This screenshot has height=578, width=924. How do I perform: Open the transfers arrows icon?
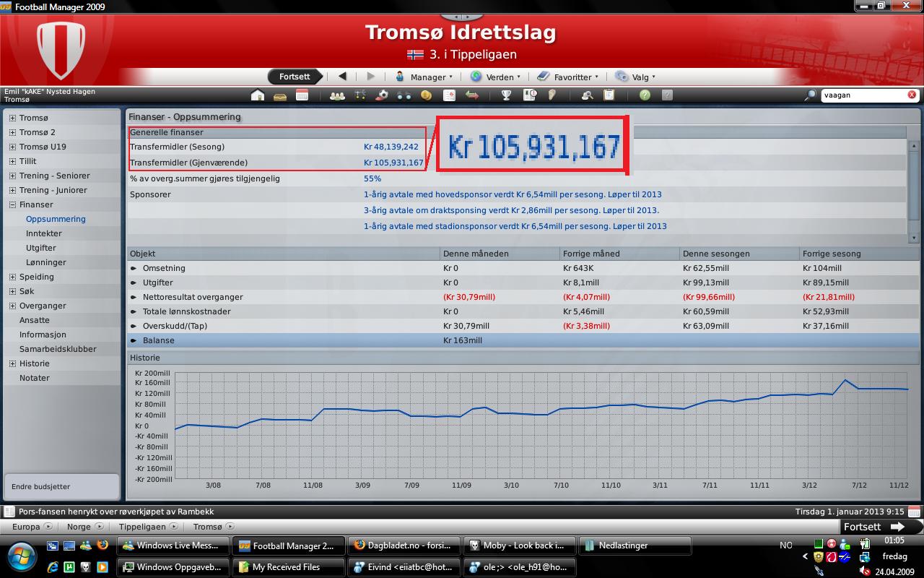click(472, 95)
